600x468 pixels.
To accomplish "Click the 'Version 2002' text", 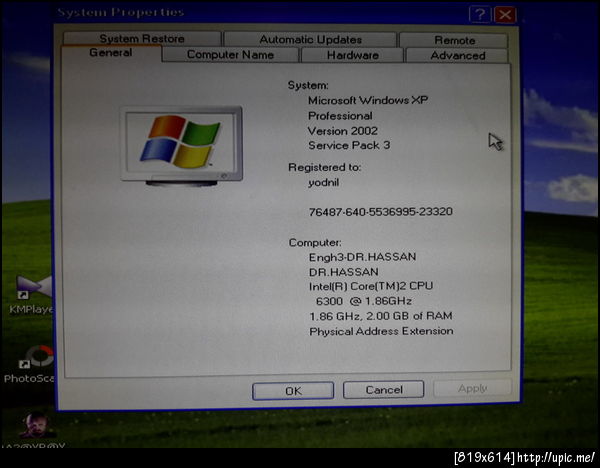I will tap(342, 131).
